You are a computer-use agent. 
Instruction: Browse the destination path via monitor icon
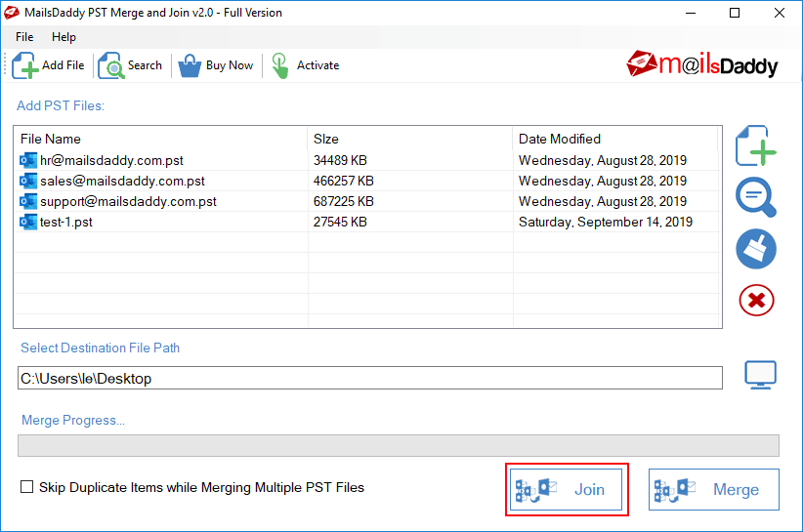point(760,375)
